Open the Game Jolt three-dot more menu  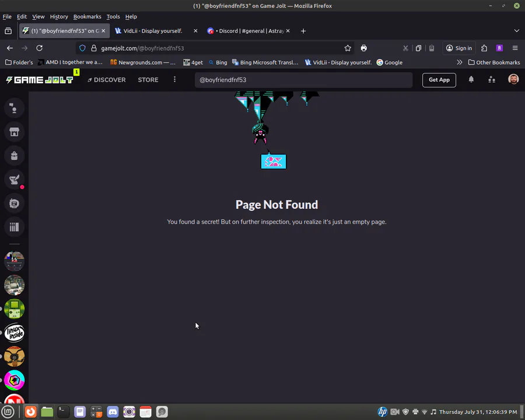point(174,79)
